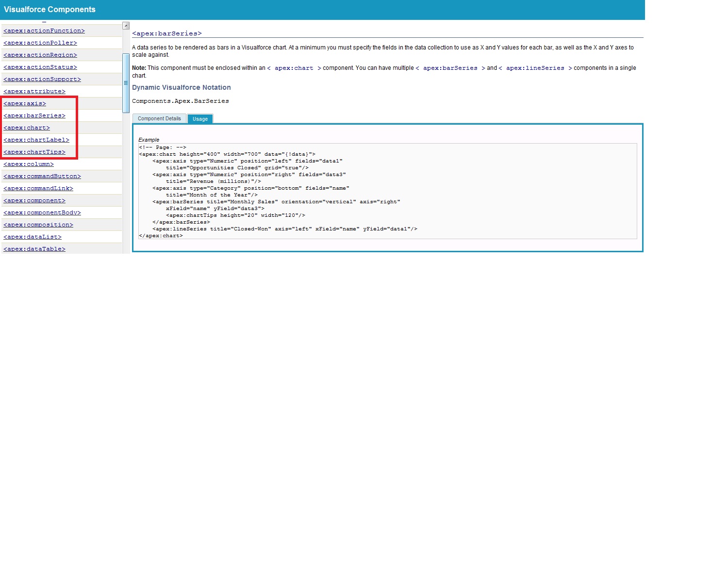Click the Visualforce Components header title
The image size is (728, 570).
click(x=50, y=9)
